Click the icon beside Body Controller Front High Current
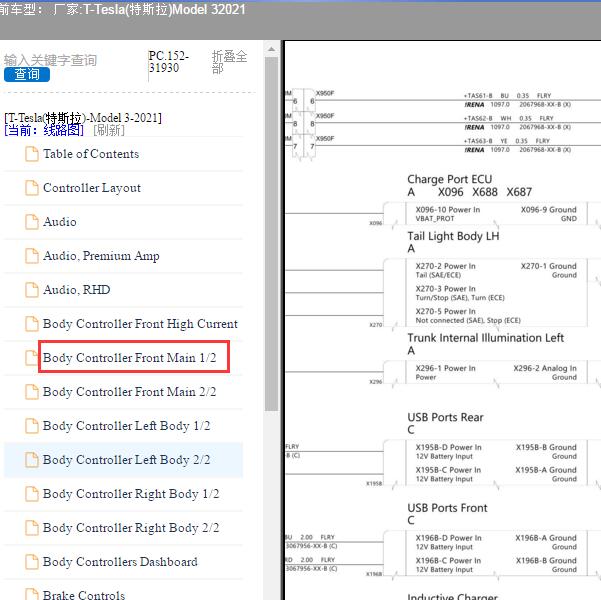 click(31, 324)
